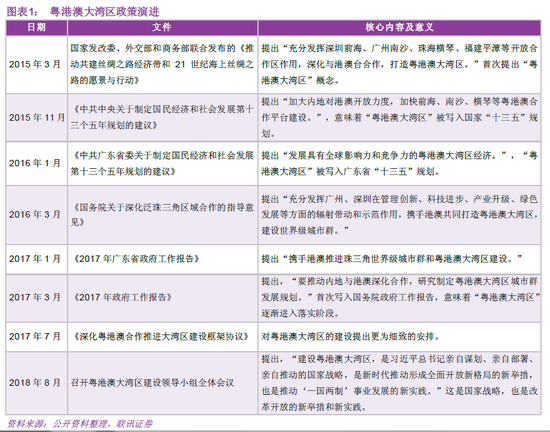Click document cell 中共中央关于制定国民经济 建议
This screenshot has height=432, width=550.
[x=162, y=117]
